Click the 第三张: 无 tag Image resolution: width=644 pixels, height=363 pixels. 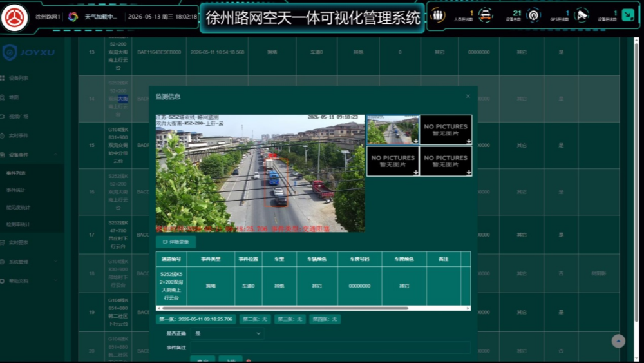pyautogui.click(x=290, y=319)
